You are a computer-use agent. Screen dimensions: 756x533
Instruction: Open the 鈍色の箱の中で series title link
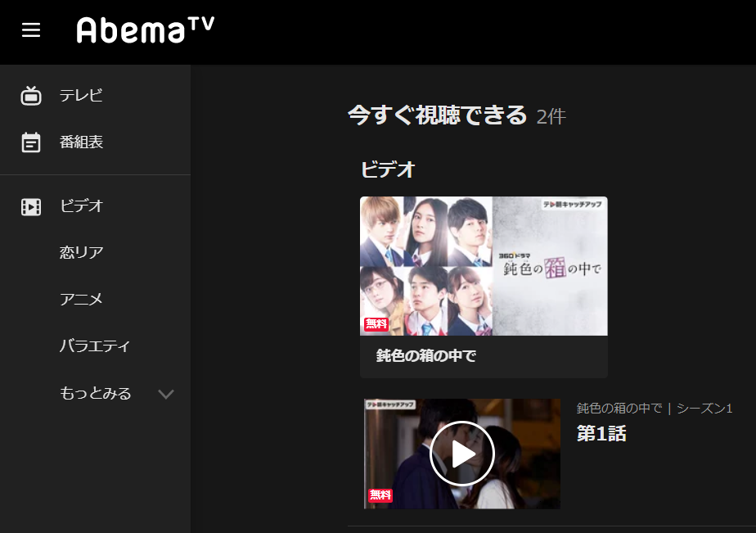[x=426, y=355]
